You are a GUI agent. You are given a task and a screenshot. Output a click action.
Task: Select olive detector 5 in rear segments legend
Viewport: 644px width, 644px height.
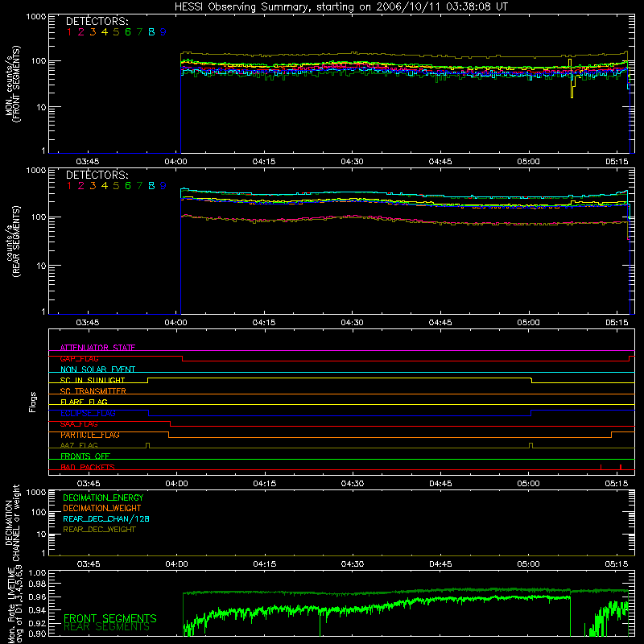116,186
